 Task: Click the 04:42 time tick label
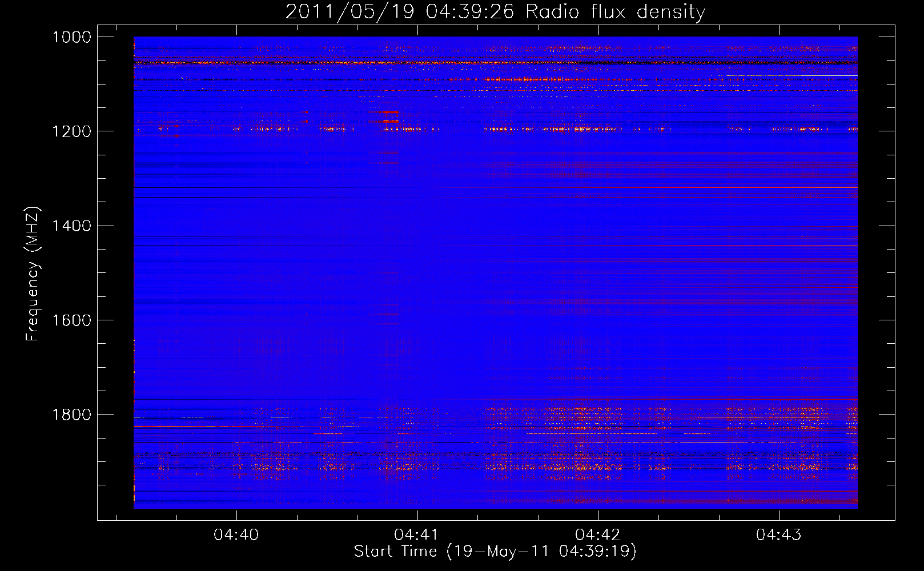598,535
